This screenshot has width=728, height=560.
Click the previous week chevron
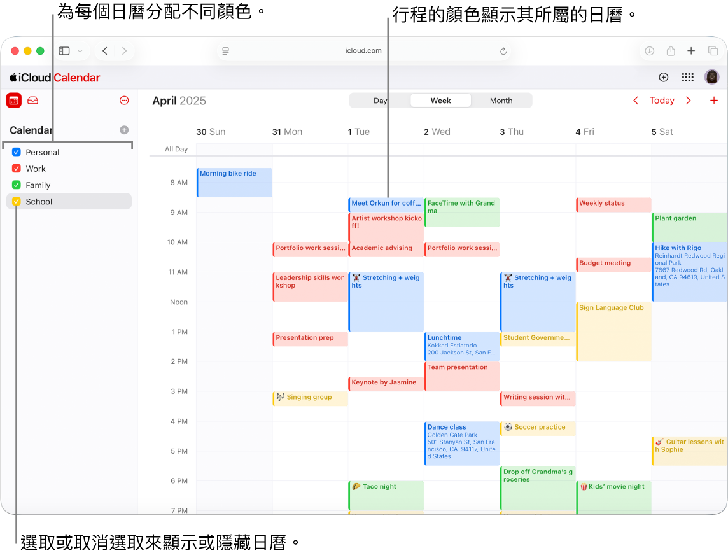pyautogui.click(x=635, y=100)
